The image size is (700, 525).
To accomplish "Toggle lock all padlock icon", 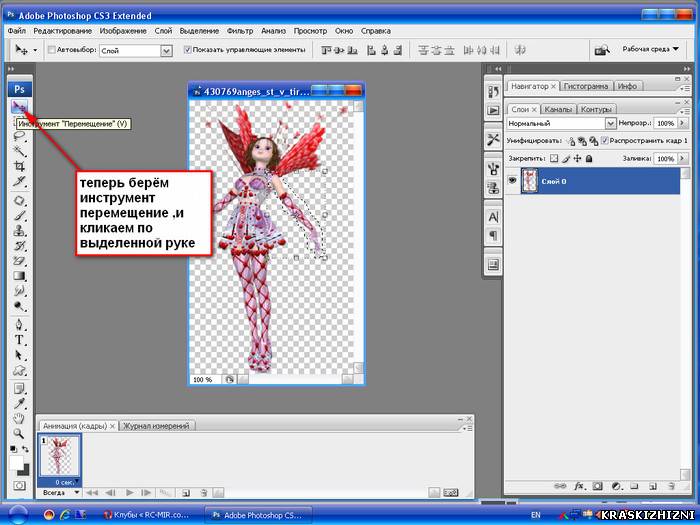I will [x=589, y=158].
